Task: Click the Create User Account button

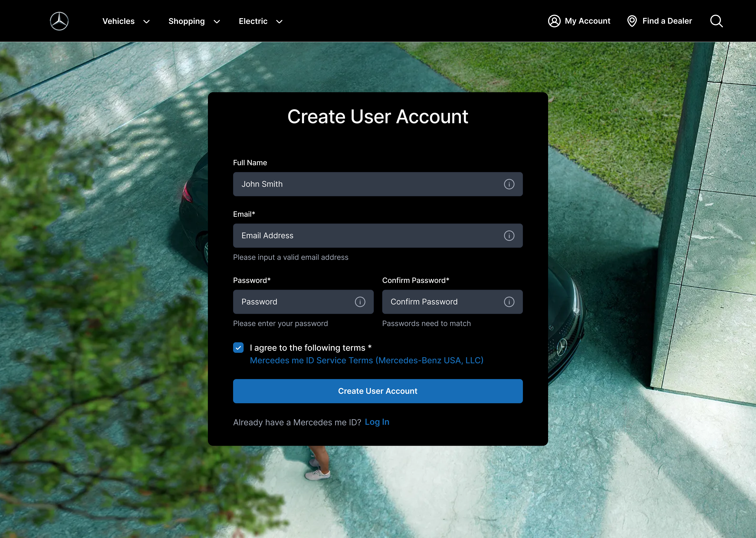Action: pos(378,391)
